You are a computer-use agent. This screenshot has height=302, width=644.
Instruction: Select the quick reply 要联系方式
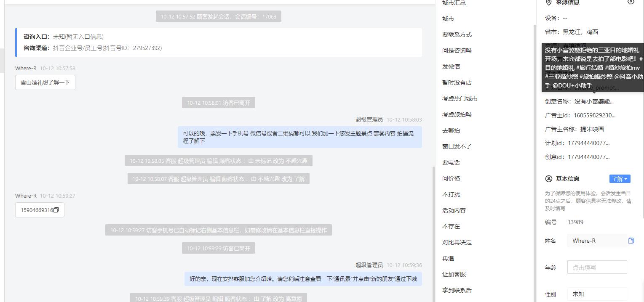pos(457,34)
